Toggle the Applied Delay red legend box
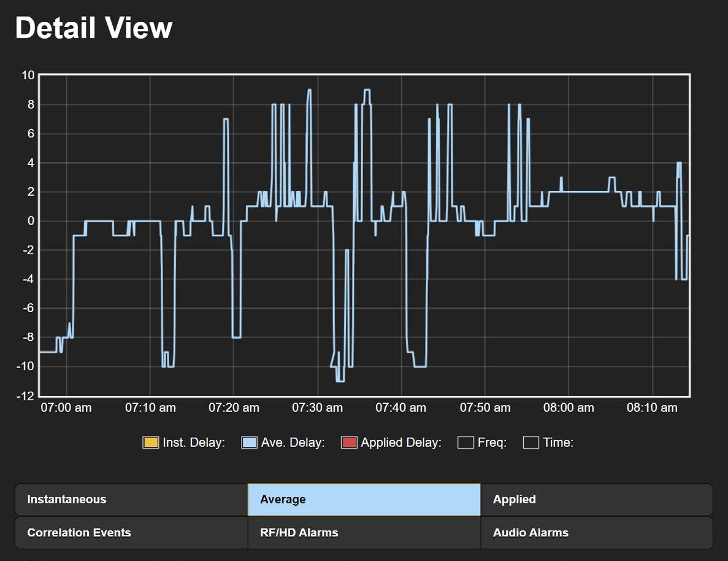This screenshot has width=728, height=561. (349, 443)
